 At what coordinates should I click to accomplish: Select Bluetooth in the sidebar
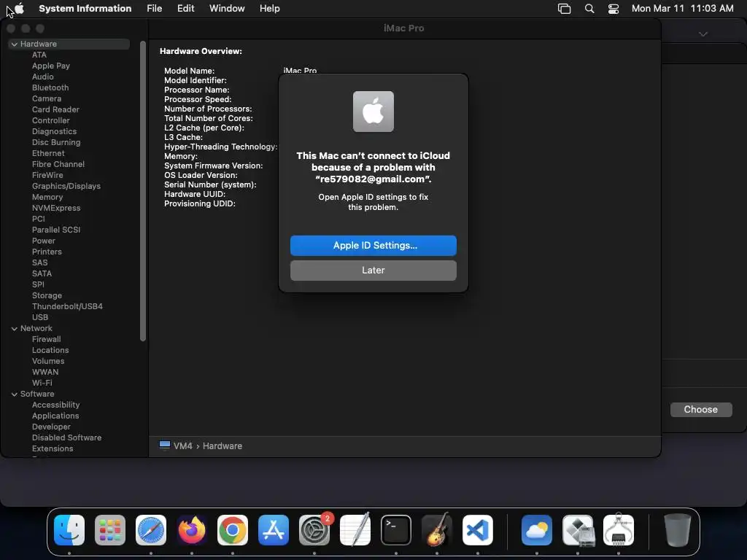[50, 87]
